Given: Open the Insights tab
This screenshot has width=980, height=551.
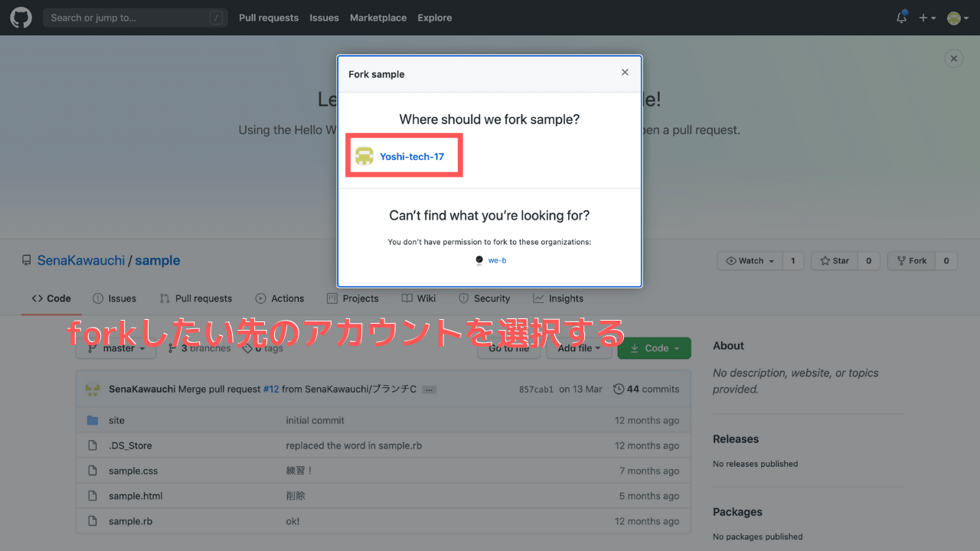Looking at the screenshot, I should 567,298.
